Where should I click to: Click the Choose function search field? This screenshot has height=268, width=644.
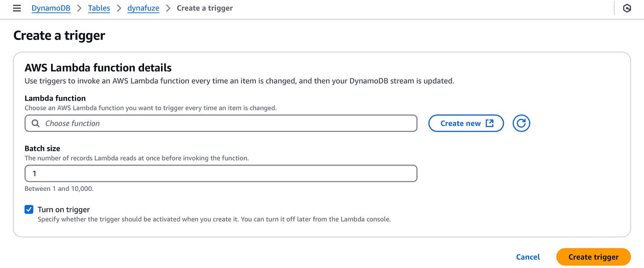pos(221,123)
